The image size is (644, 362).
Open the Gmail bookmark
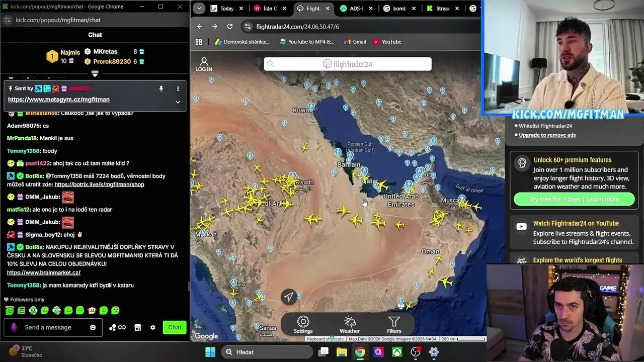(x=354, y=42)
